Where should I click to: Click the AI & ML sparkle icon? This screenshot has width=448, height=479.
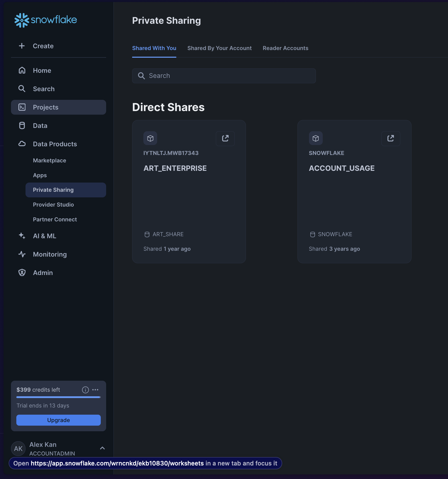[22, 236]
